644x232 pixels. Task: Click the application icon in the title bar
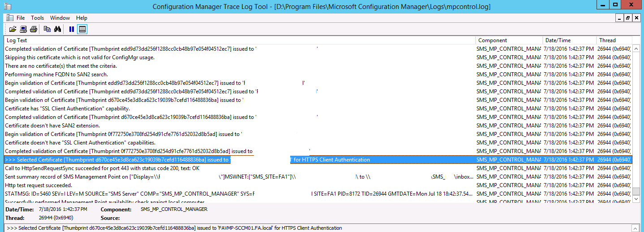pyautogui.click(x=6, y=6)
